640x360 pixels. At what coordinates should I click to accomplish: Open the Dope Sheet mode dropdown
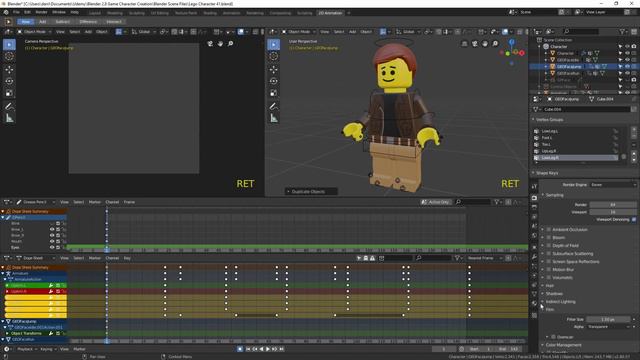[x=36, y=258]
